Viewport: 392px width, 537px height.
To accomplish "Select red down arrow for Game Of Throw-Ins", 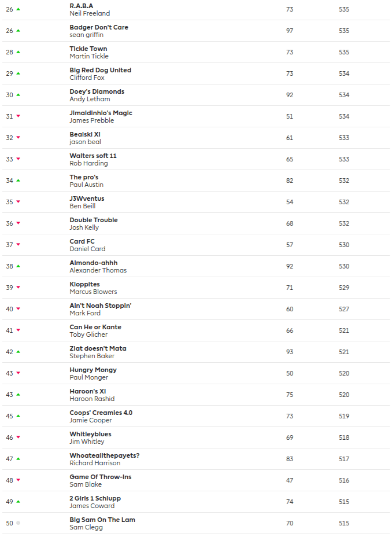I will 19,480.
